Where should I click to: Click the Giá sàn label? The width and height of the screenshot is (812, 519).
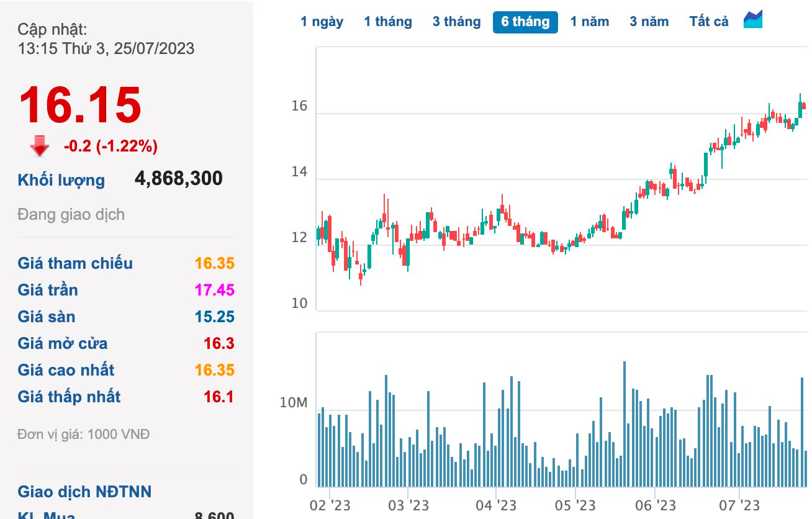click(47, 317)
